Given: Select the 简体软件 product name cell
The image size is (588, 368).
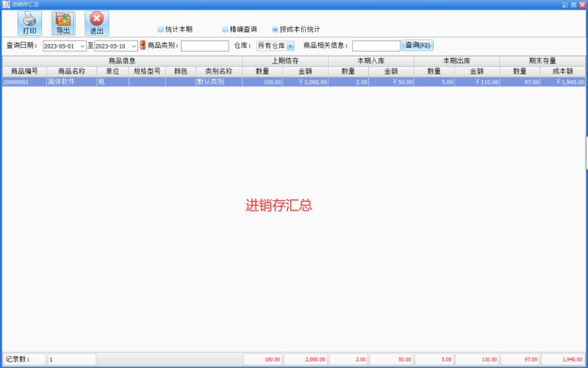Looking at the screenshot, I should [x=71, y=82].
